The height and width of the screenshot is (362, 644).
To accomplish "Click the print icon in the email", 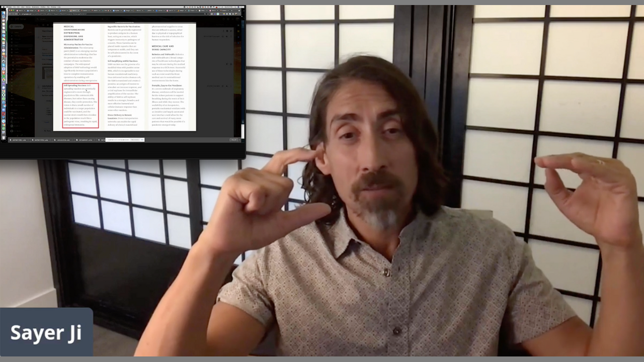I will coord(227,31).
